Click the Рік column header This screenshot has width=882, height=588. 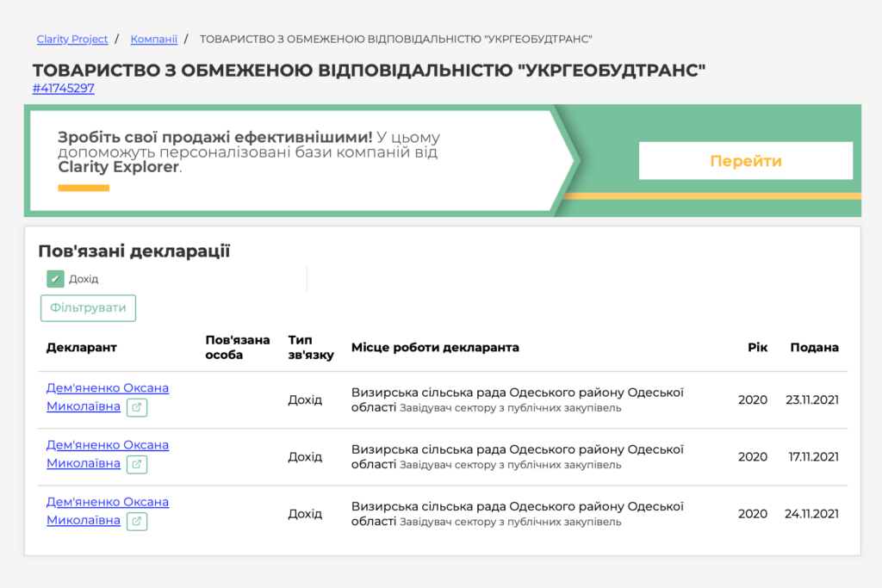[757, 347]
